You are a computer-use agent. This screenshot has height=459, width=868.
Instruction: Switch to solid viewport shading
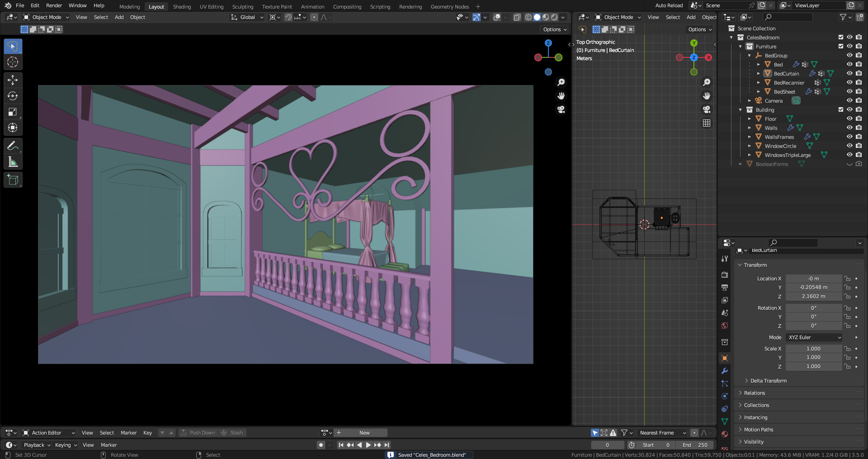point(537,17)
